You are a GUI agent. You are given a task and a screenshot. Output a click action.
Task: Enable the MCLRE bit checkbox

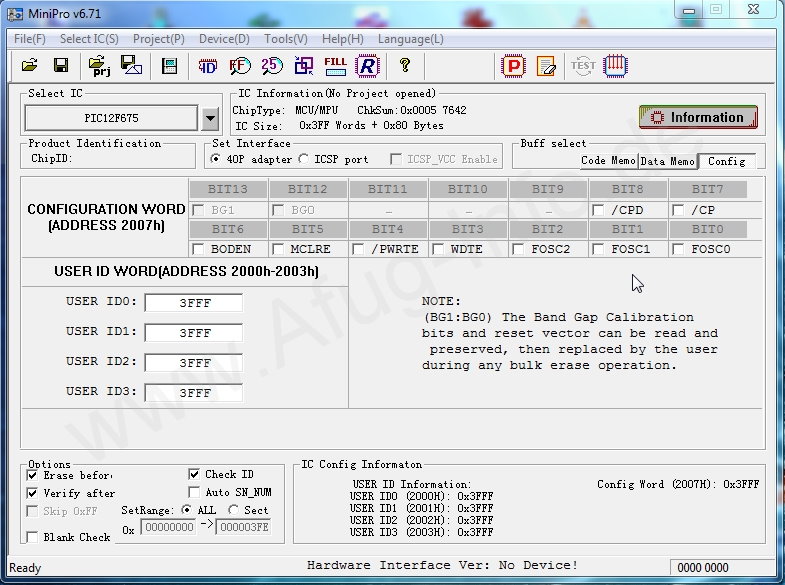(x=278, y=249)
